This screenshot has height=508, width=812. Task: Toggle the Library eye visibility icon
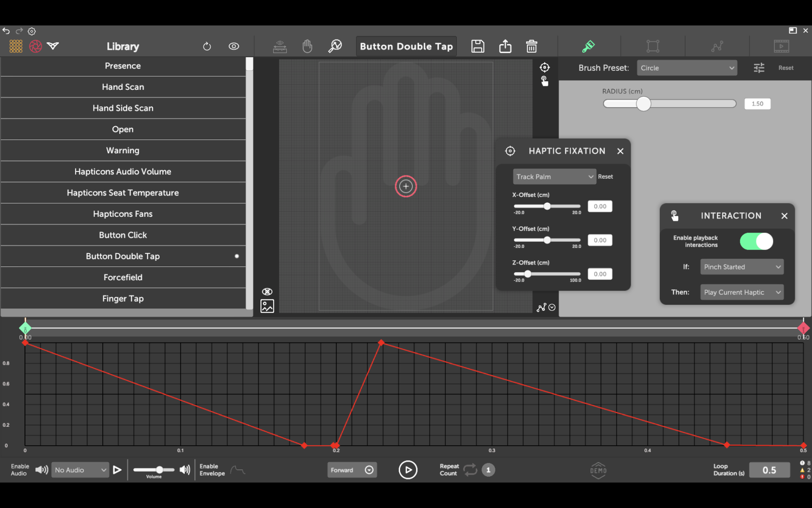[x=234, y=46]
